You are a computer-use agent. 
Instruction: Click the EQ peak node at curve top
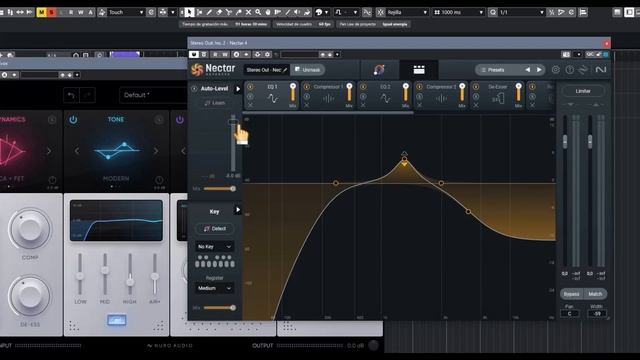click(x=404, y=159)
